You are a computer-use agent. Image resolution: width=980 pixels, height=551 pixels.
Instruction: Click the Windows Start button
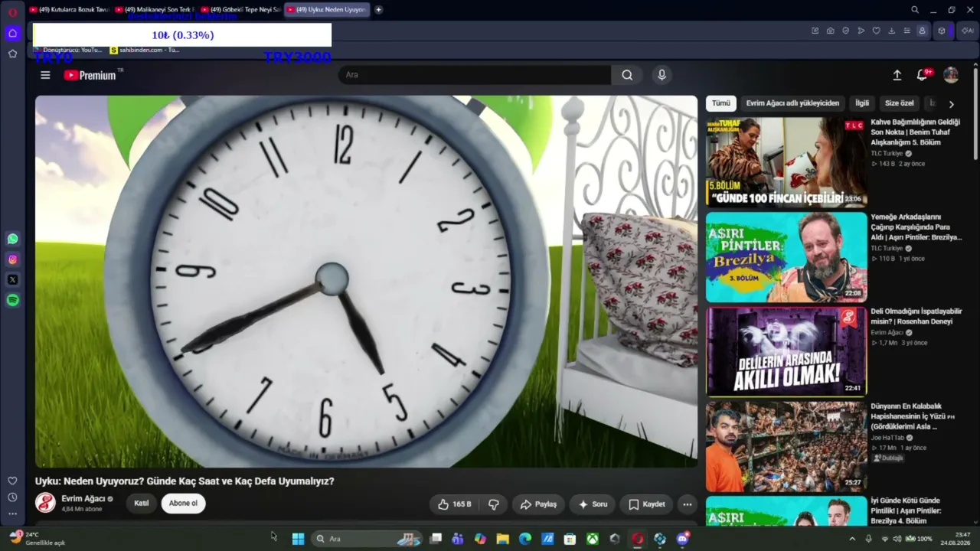click(298, 539)
